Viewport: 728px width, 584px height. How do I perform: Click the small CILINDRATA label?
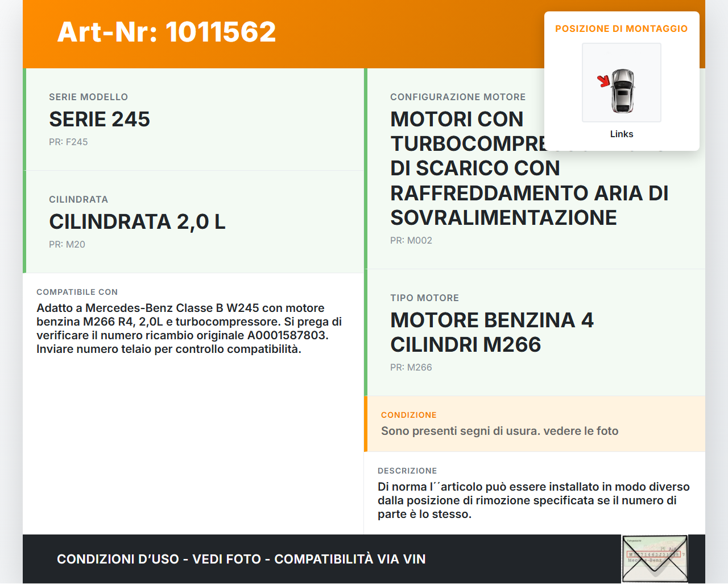click(x=78, y=199)
